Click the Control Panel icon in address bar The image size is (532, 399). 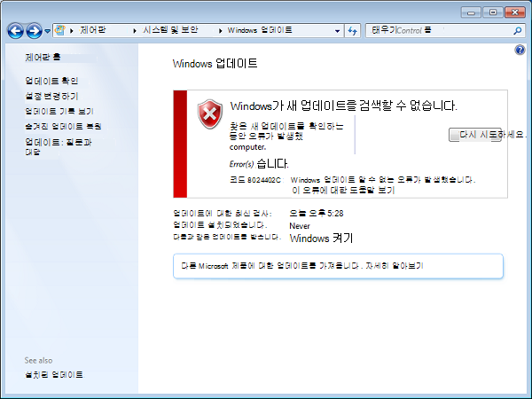click(x=60, y=30)
